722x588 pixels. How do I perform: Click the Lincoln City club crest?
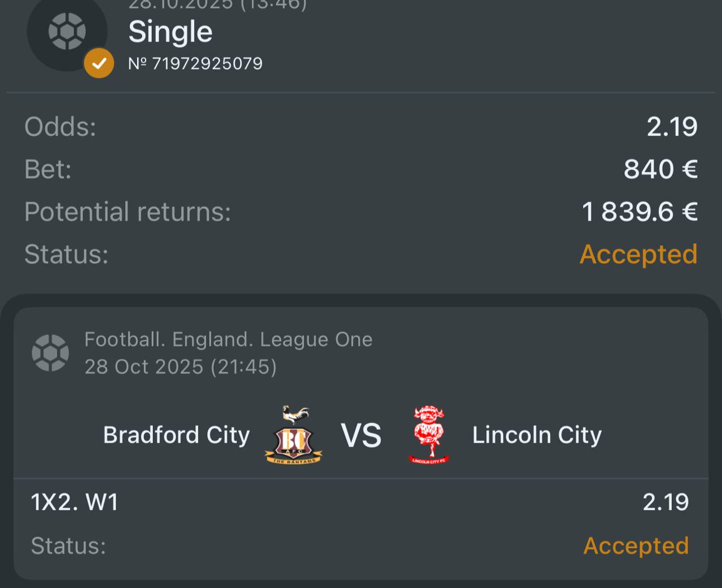click(x=429, y=435)
